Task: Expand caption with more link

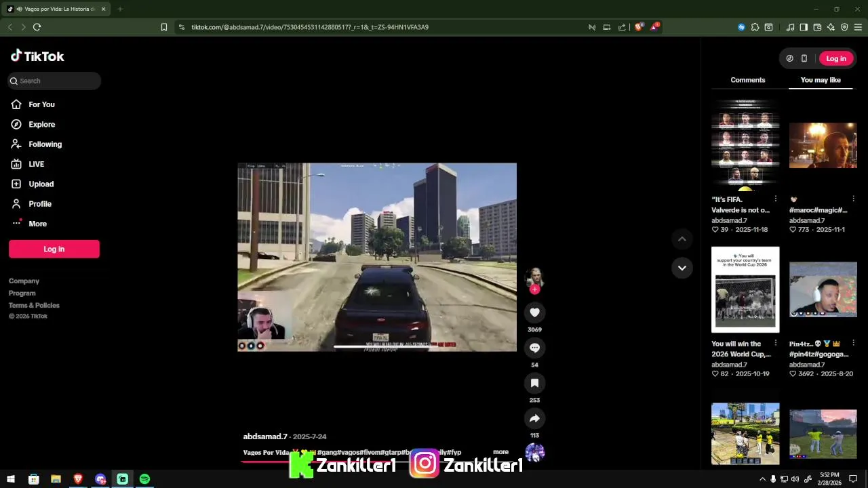Action: pos(500,452)
